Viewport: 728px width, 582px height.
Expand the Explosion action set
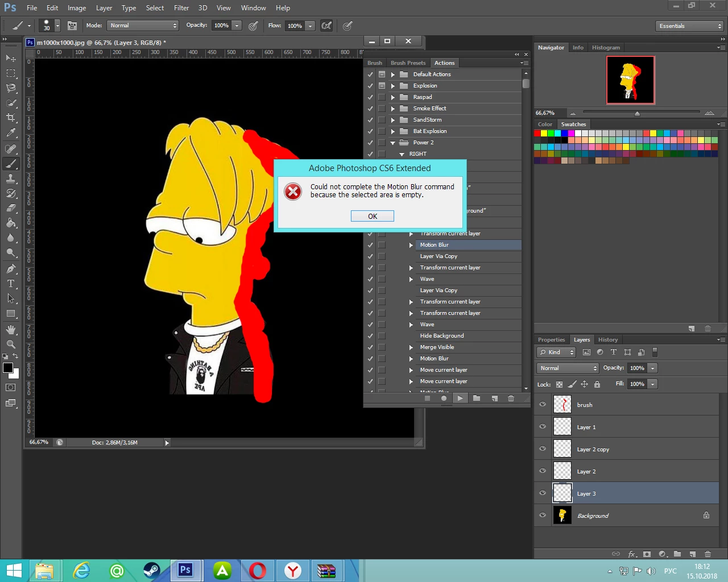point(392,86)
